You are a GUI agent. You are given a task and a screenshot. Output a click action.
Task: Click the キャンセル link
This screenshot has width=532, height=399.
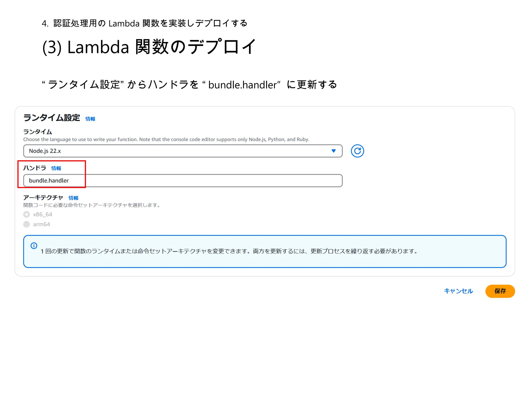click(x=458, y=291)
